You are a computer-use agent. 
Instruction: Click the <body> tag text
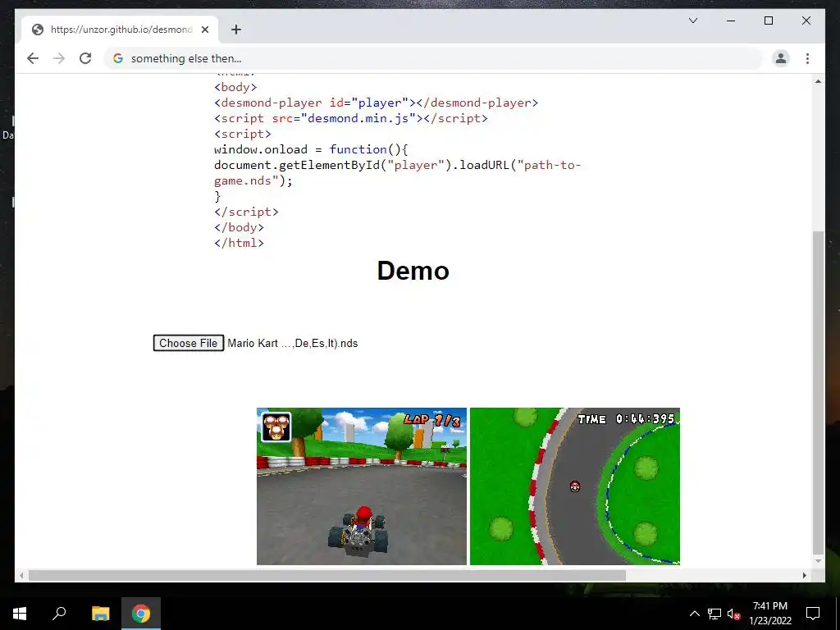pos(235,87)
